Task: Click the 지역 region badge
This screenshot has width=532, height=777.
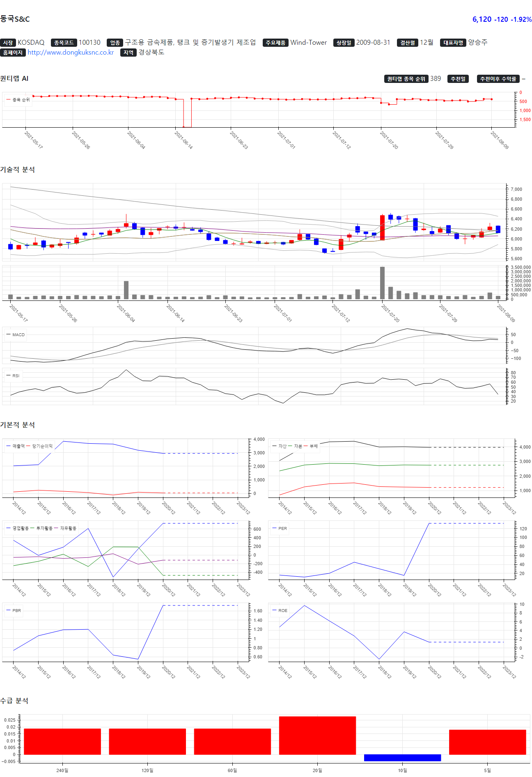Action: pos(128,53)
